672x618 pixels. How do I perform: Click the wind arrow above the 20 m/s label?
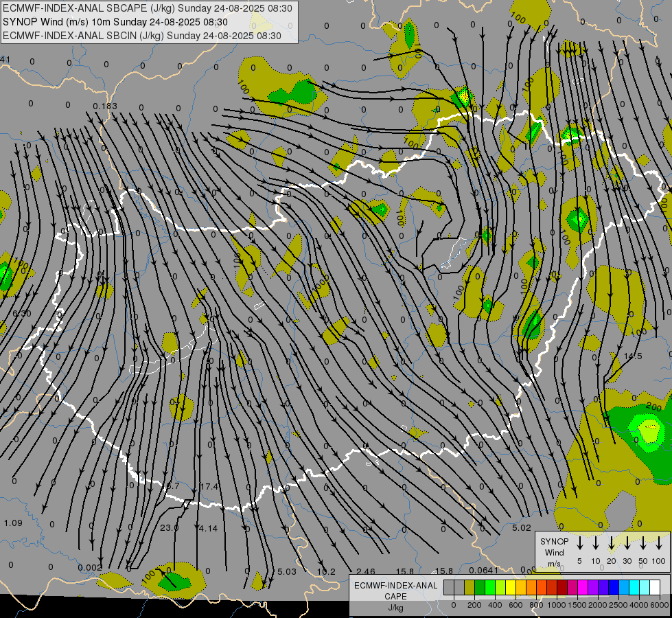tap(611, 543)
